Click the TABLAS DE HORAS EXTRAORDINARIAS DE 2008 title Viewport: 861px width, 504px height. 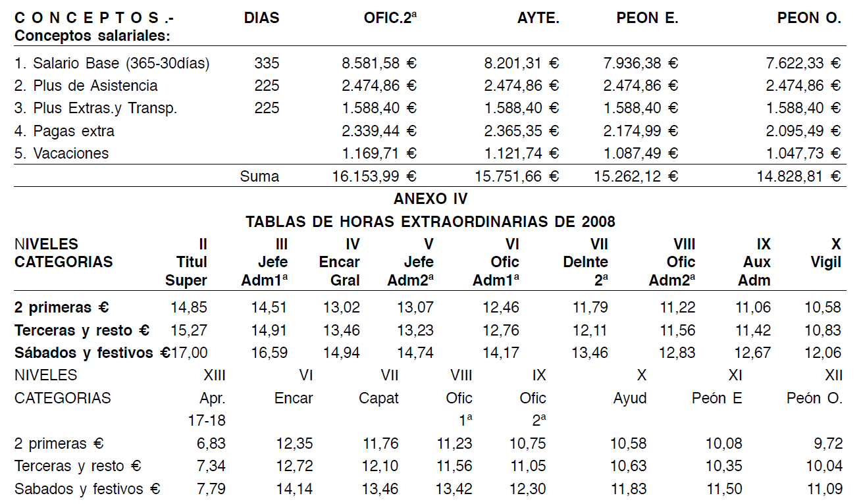pos(430,221)
